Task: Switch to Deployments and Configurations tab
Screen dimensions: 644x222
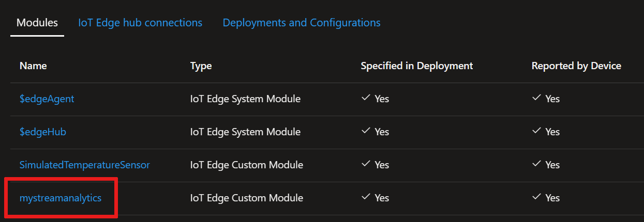Action: click(x=302, y=23)
